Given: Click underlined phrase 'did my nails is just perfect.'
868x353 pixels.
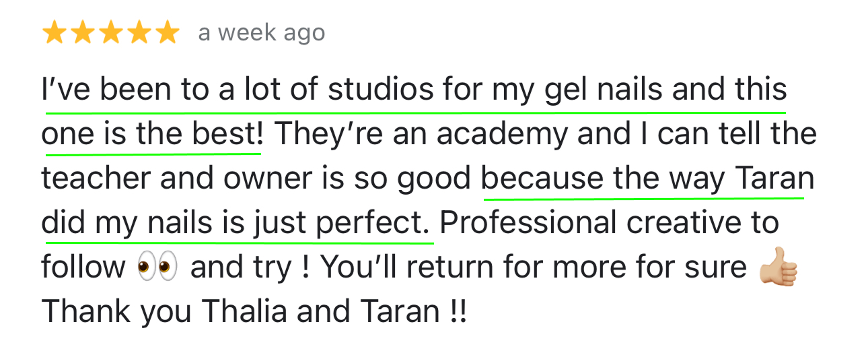Looking at the screenshot, I should (x=237, y=223).
